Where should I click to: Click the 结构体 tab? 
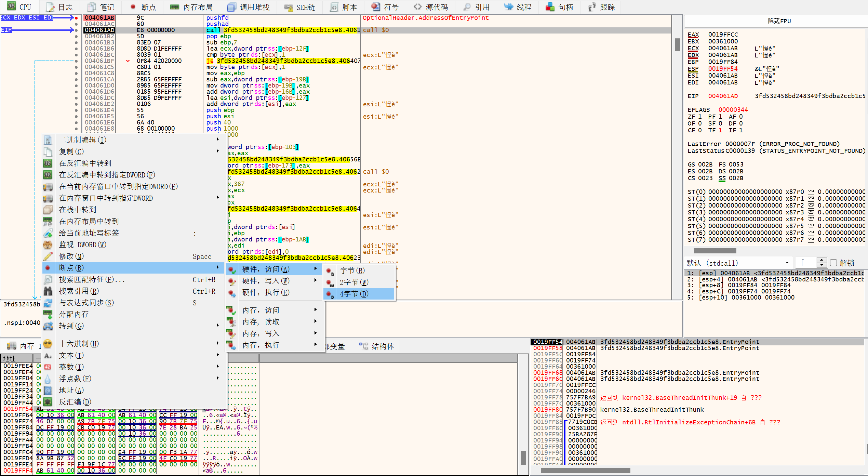click(x=377, y=346)
